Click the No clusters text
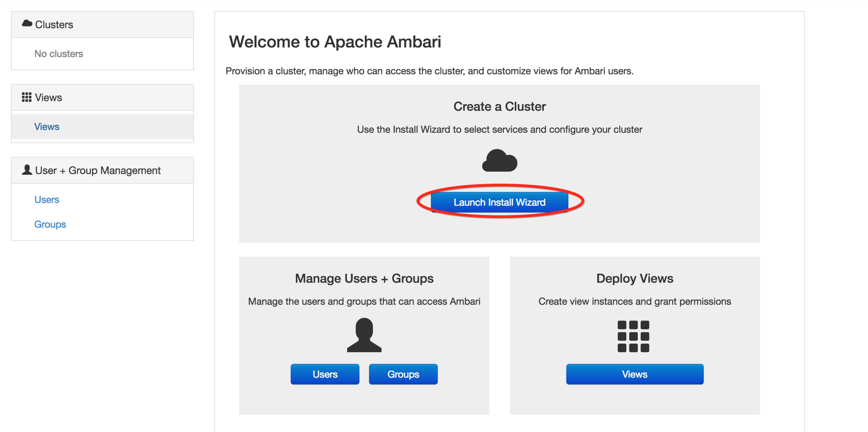868x432 pixels. (x=59, y=54)
